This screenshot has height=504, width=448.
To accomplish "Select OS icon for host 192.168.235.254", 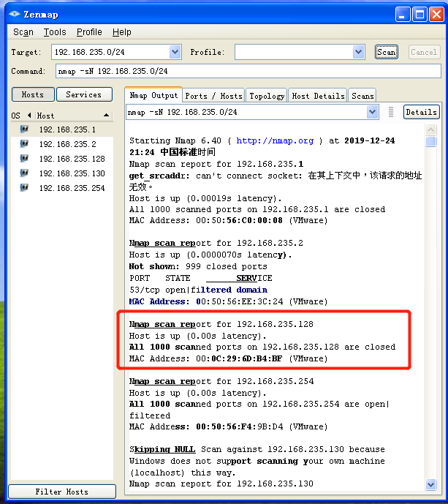I will [x=24, y=188].
